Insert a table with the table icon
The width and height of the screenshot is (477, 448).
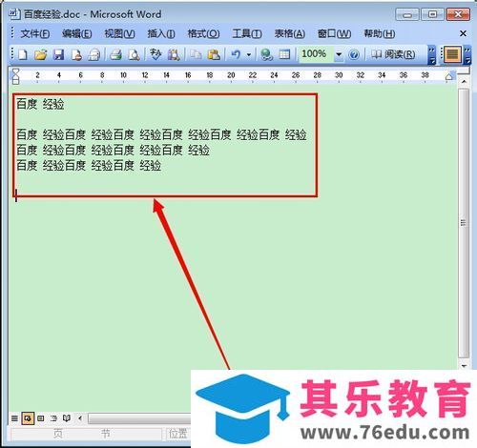point(284,54)
